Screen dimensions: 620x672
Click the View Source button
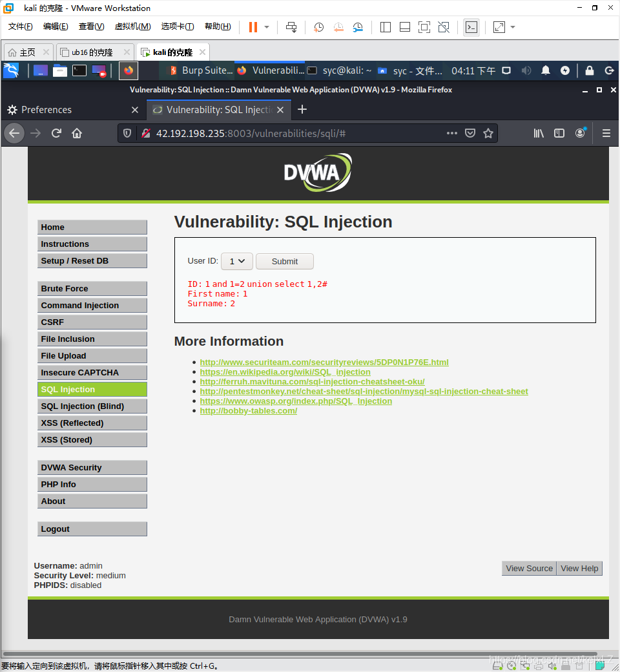[x=529, y=568]
